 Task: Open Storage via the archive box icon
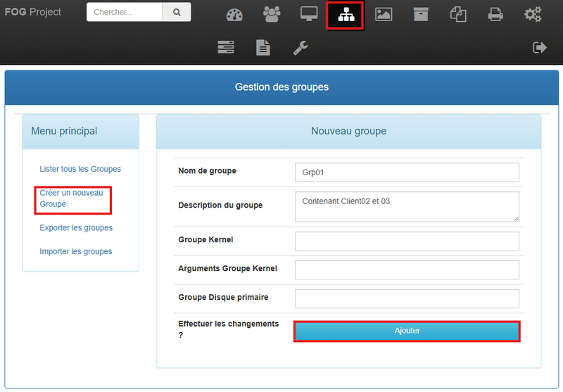pyautogui.click(x=421, y=14)
